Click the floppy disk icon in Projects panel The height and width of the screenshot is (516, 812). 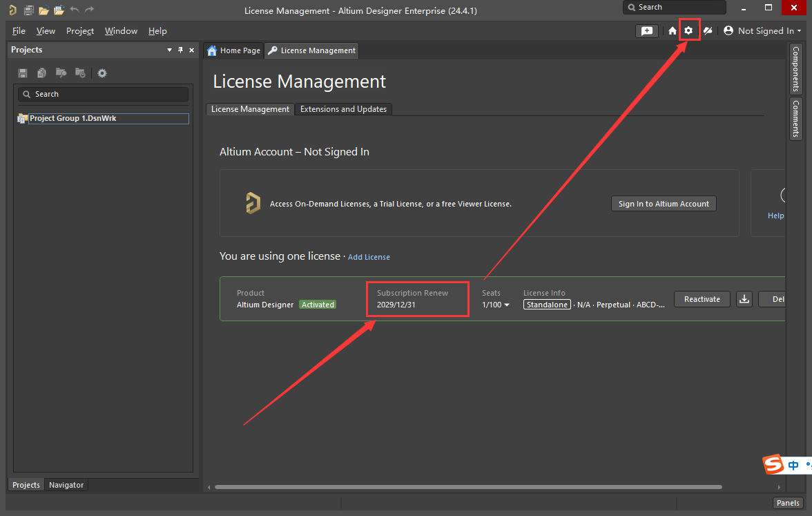[23, 73]
